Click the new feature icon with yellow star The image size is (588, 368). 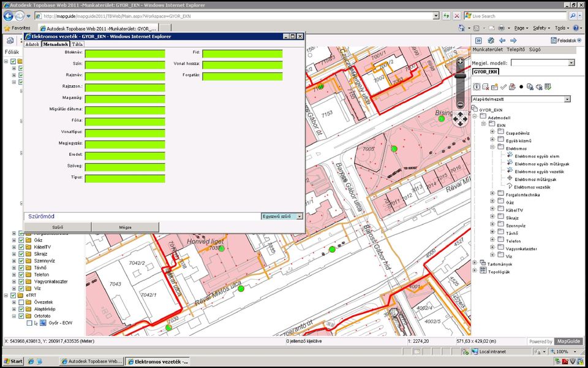tap(494, 86)
